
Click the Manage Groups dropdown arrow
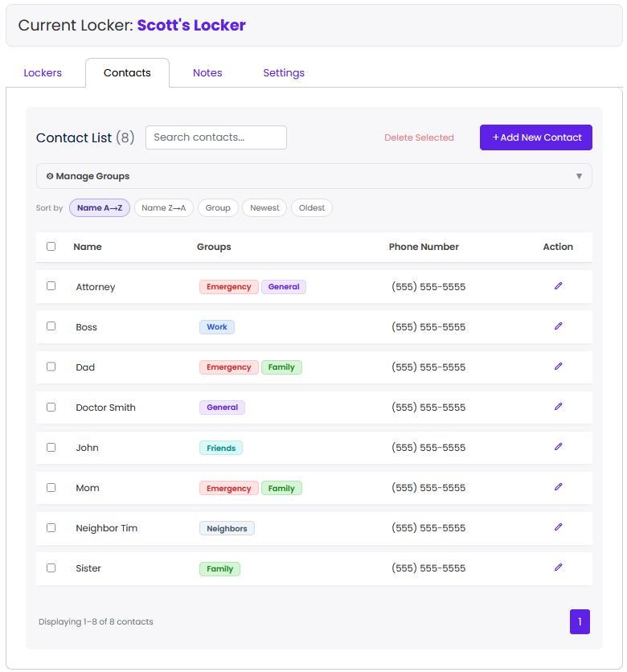pos(579,176)
